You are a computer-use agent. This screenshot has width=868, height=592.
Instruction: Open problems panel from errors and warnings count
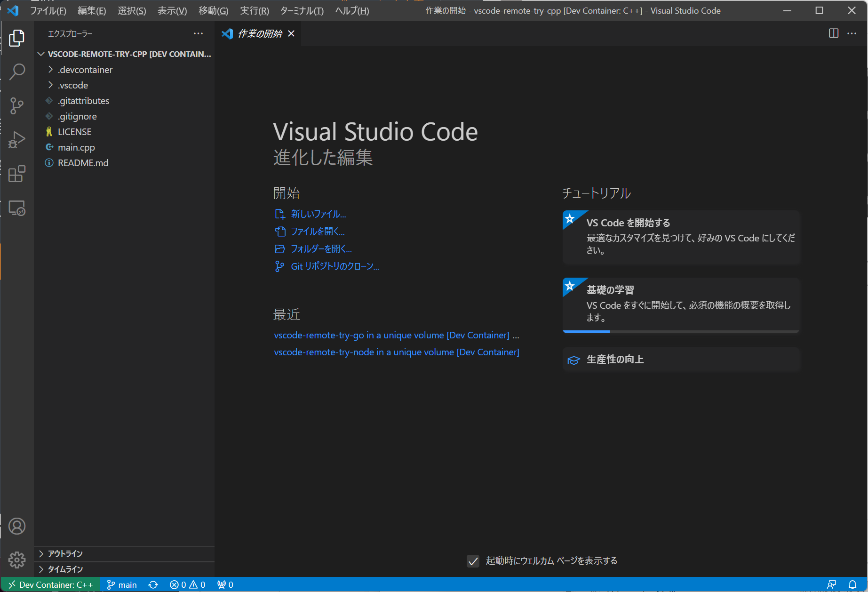pos(188,584)
